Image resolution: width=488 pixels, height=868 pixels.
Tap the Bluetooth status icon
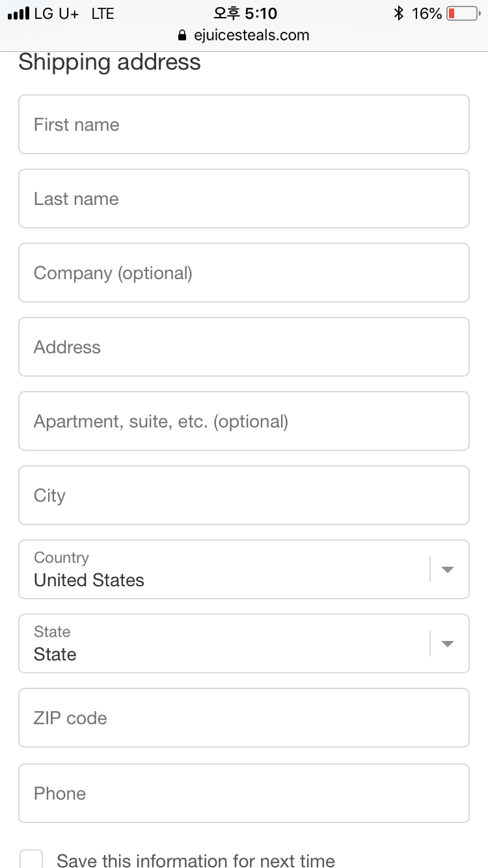pyautogui.click(x=398, y=13)
